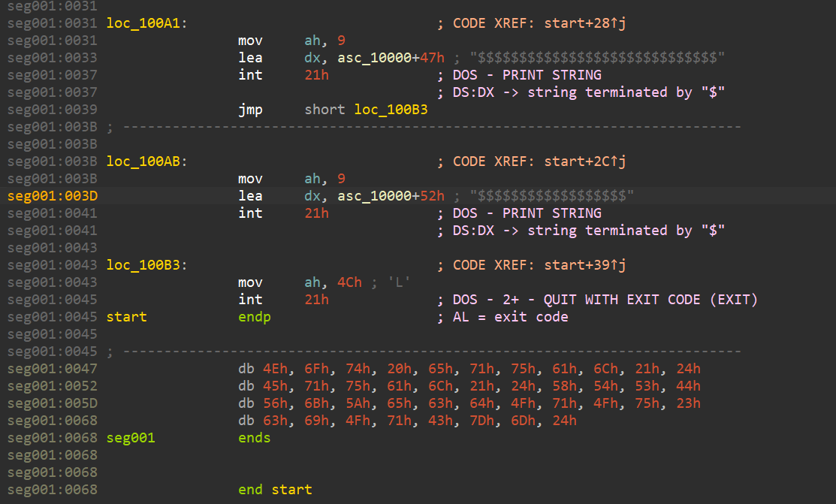Select the loc_100AB label definition
This screenshot has width=836, height=504.
tap(146, 161)
